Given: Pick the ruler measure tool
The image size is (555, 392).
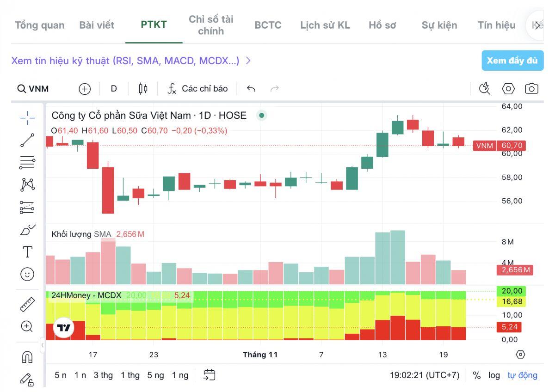Looking at the screenshot, I should pos(27,305).
